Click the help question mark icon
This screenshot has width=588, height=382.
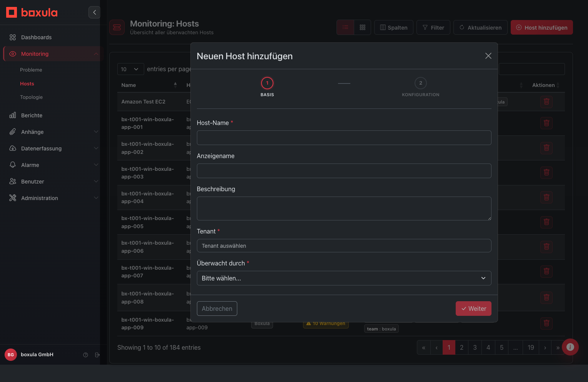(x=86, y=355)
